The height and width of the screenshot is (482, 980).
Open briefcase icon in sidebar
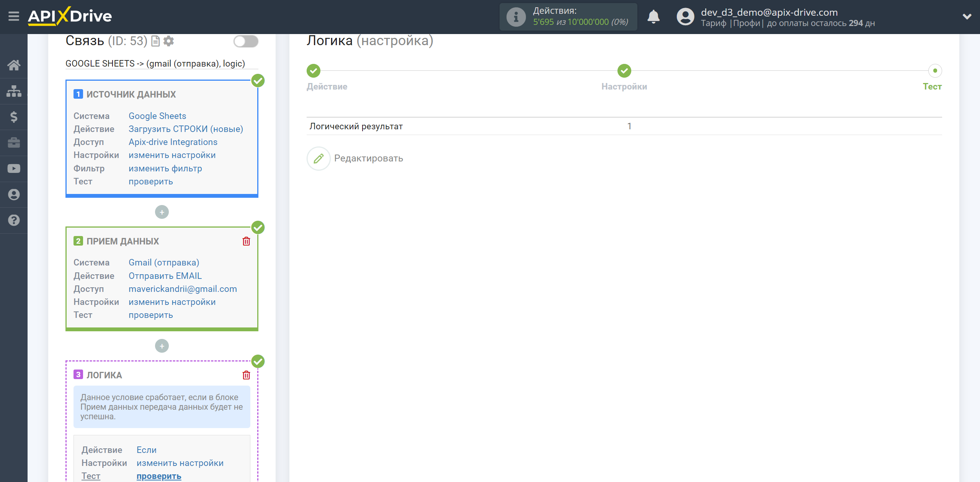coord(14,143)
